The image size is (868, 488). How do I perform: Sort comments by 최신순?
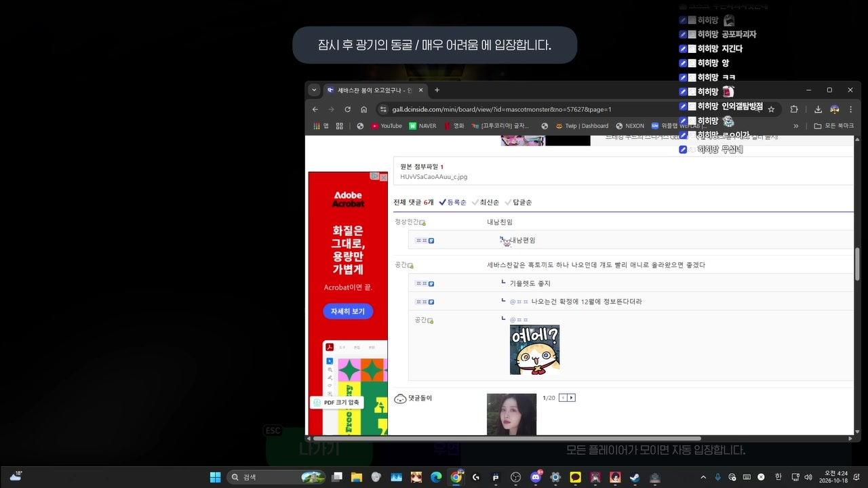[485, 202]
